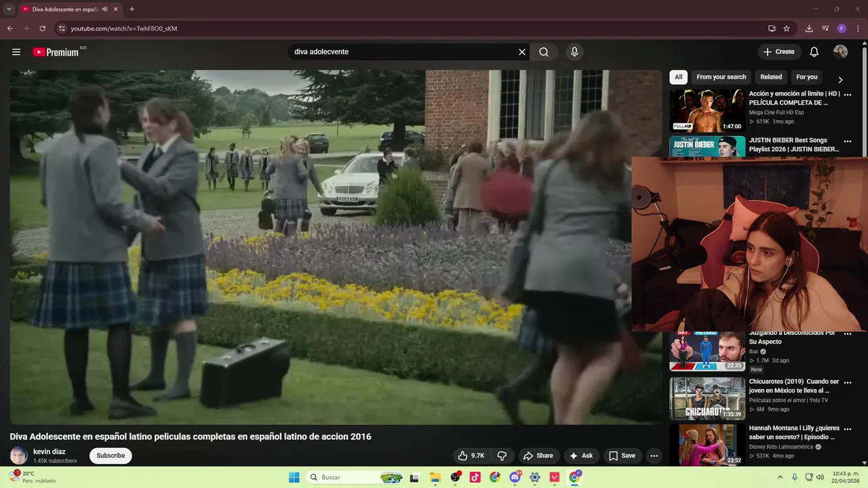The width and height of the screenshot is (868, 488).
Task: Close the Diva Adolescente tab
Action: tap(116, 9)
